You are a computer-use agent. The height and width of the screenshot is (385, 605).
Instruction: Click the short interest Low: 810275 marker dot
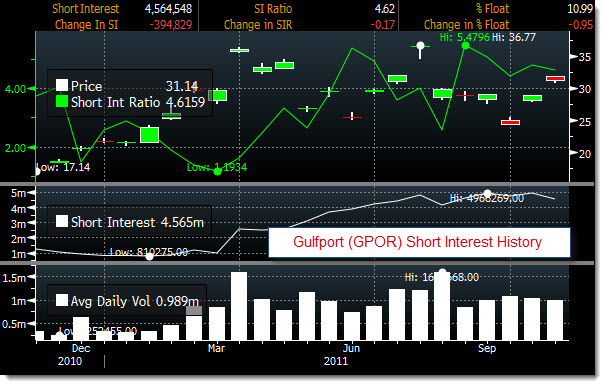149,256
